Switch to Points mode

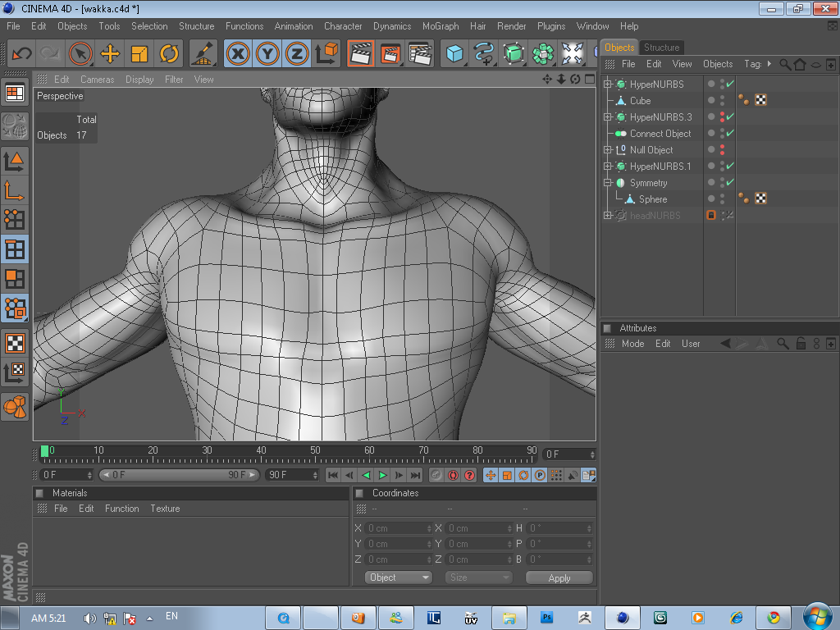click(15, 219)
